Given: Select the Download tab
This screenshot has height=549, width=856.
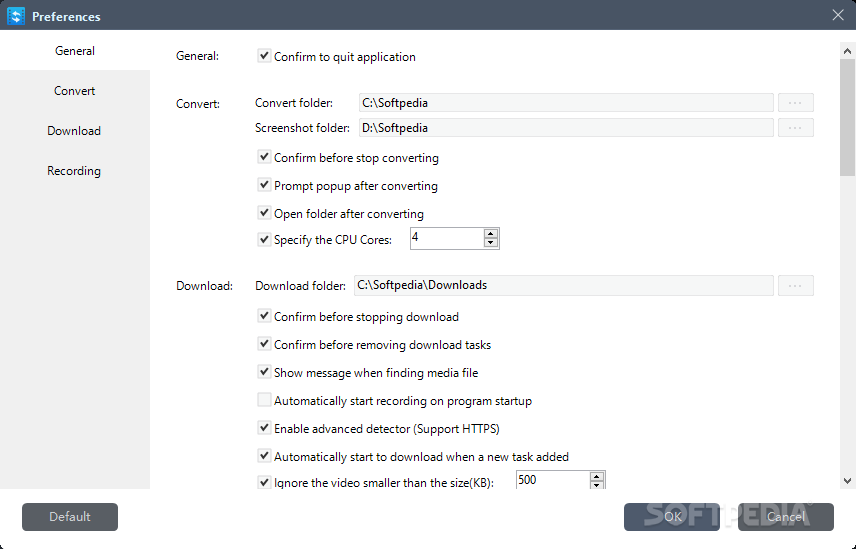Looking at the screenshot, I should tap(75, 131).
